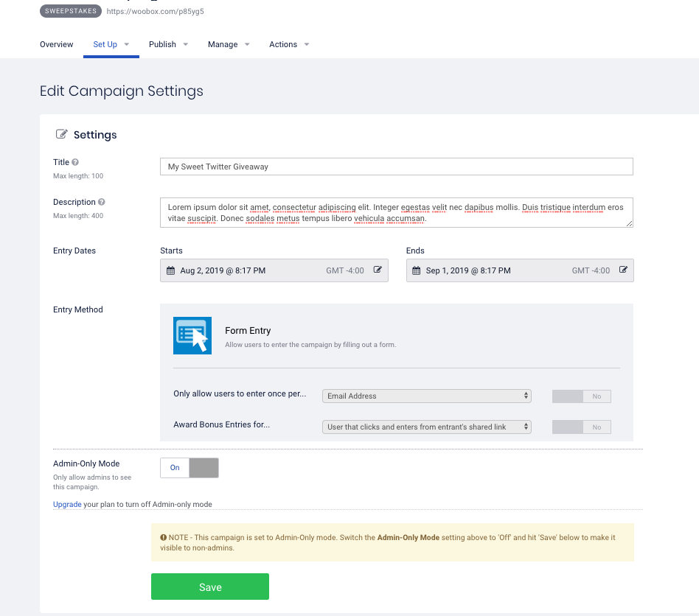699x616 pixels.
Task: Click the 'Entry Dates' label
Action: point(74,251)
